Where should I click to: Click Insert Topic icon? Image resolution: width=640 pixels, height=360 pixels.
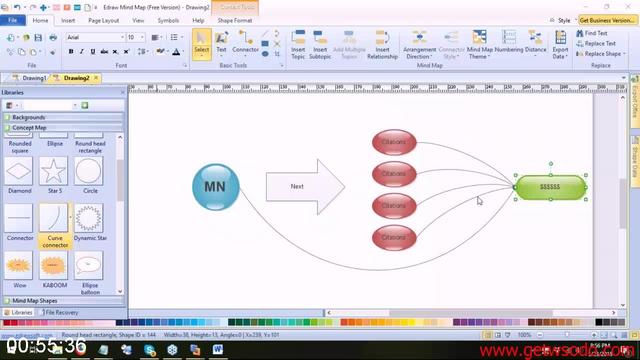(x=298, y=44)
